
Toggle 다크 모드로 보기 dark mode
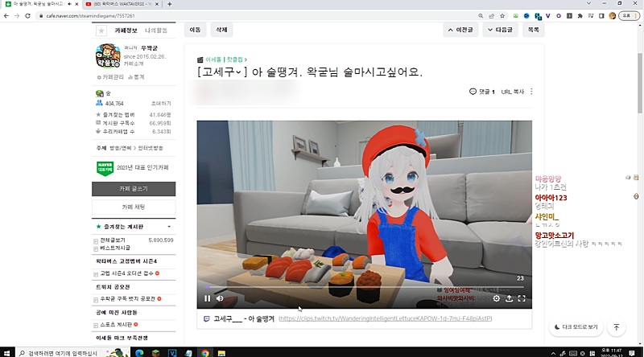click(x=576, y=327)
